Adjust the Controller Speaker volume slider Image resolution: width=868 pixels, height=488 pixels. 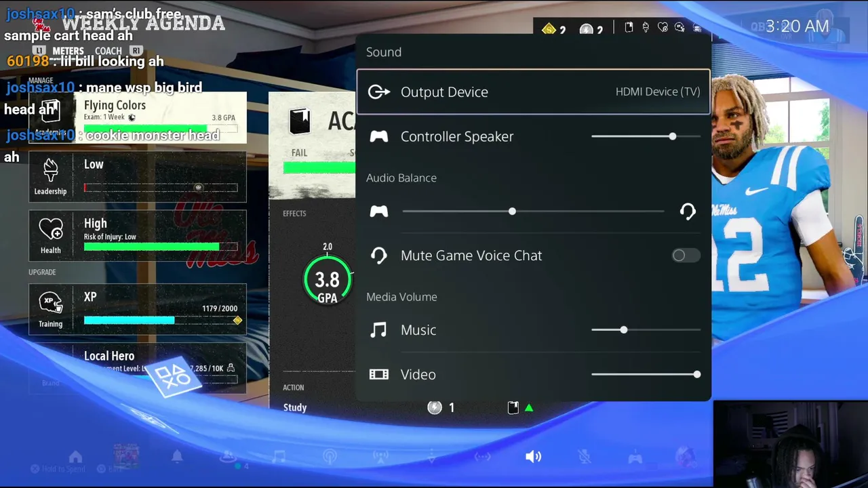coord(646,136)
